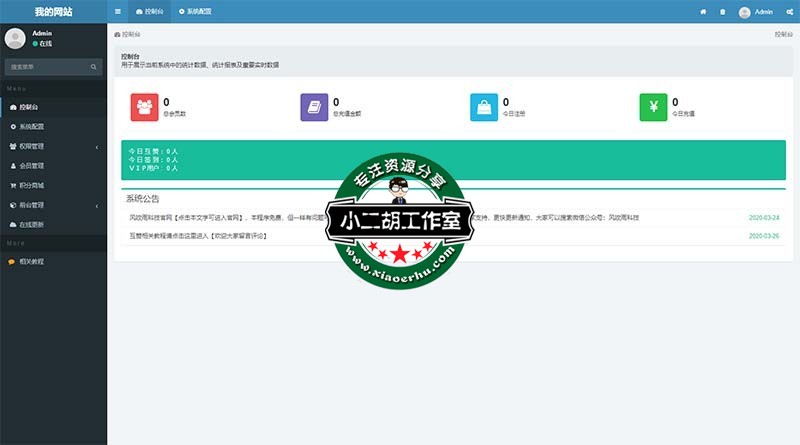Toggle the sidebar with the hamburger icon
The width and height of the screenshot is (800, 445).
pyautogui.click(x=118, y=12)
